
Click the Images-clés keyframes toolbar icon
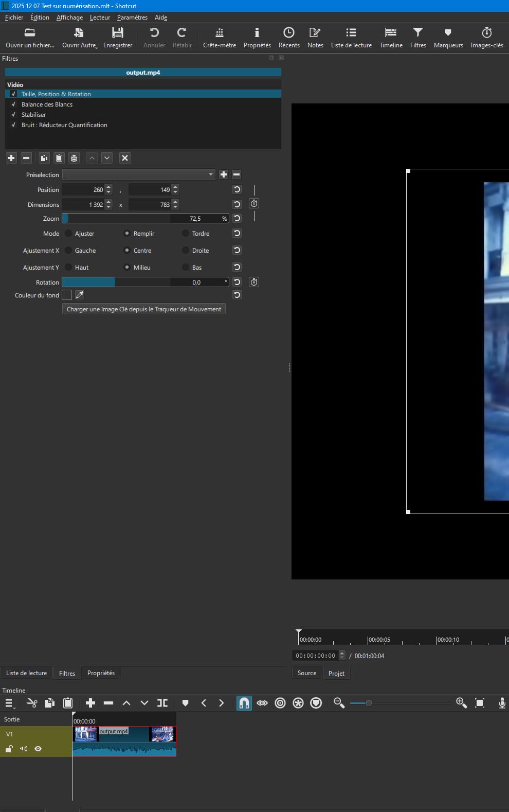486,38
